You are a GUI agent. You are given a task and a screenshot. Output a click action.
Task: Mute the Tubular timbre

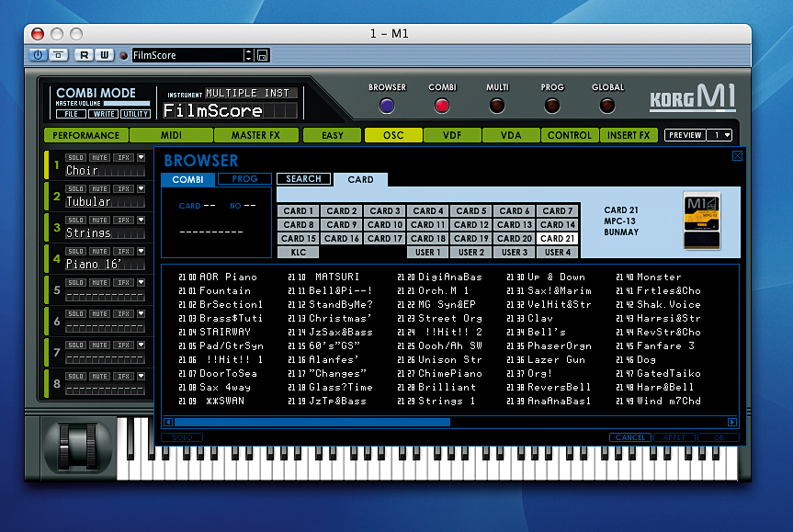pyautogui.click(x=99, y=189)
